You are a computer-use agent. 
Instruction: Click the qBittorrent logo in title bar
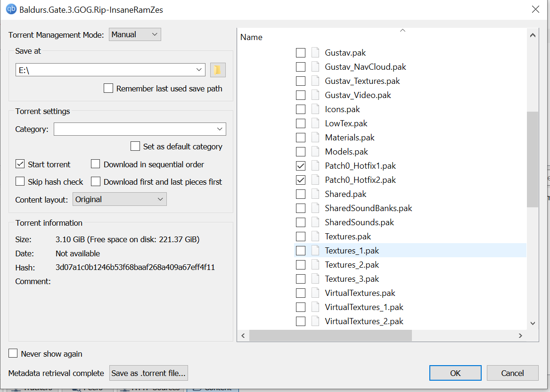(11, 9)
